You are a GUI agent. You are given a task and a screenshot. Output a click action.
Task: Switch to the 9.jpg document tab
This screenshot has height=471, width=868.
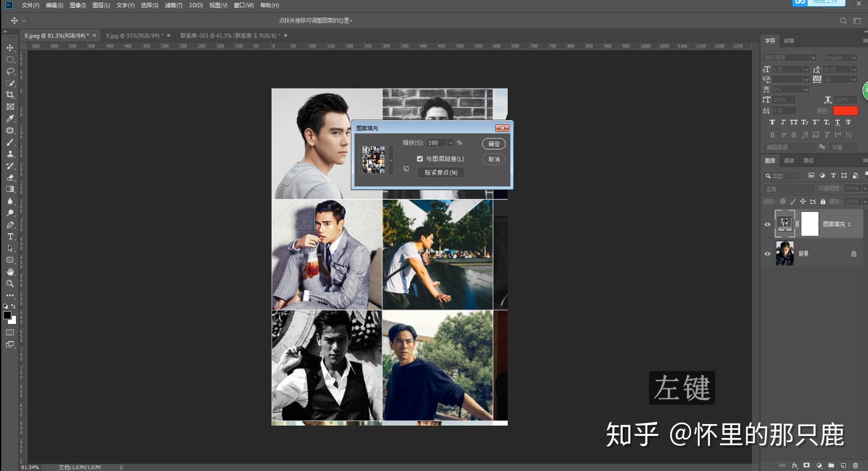[x=135, y=36]
